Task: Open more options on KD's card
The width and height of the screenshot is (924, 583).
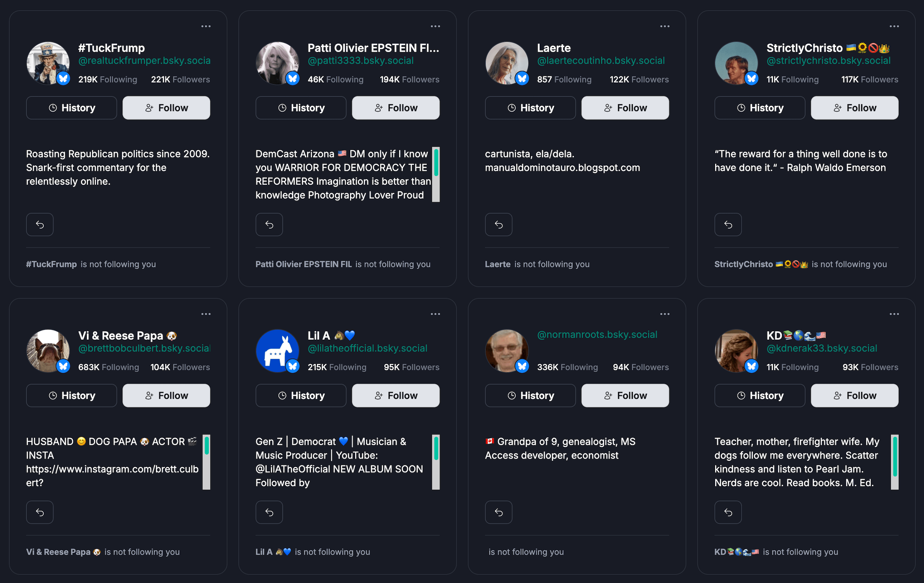Action: 894,314
